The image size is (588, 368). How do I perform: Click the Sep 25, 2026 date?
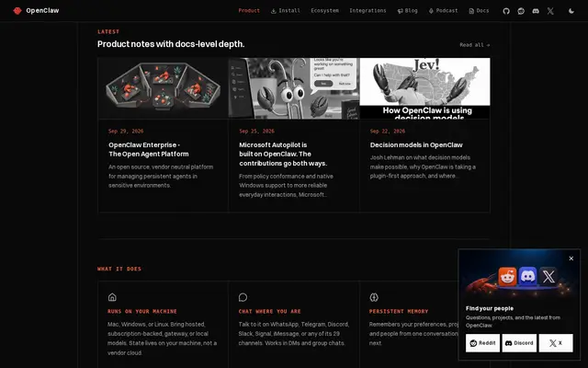(257, 131)
